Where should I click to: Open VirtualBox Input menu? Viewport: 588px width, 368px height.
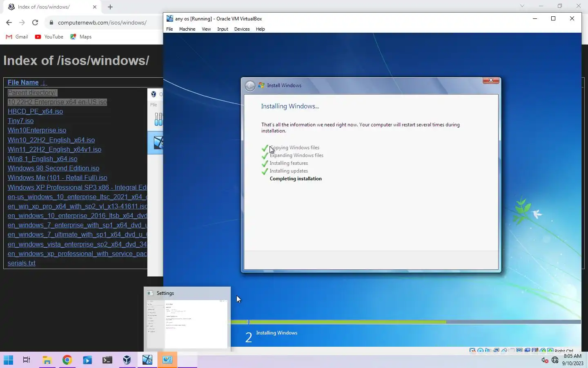tap(223, 29)
